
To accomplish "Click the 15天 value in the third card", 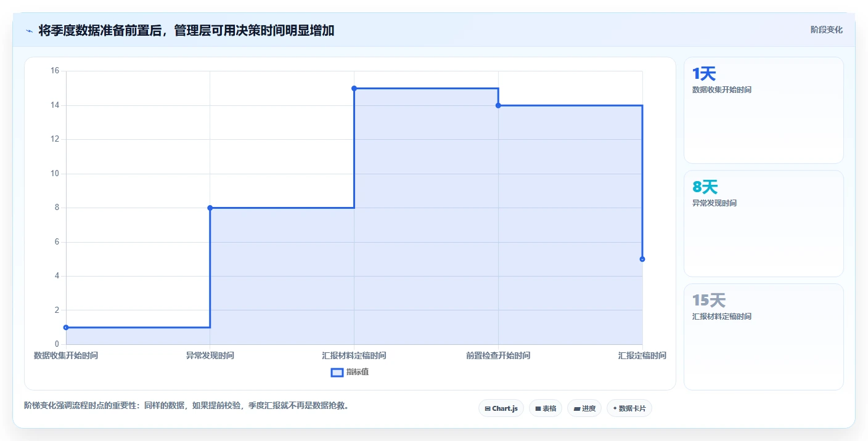I will point(709,301).
